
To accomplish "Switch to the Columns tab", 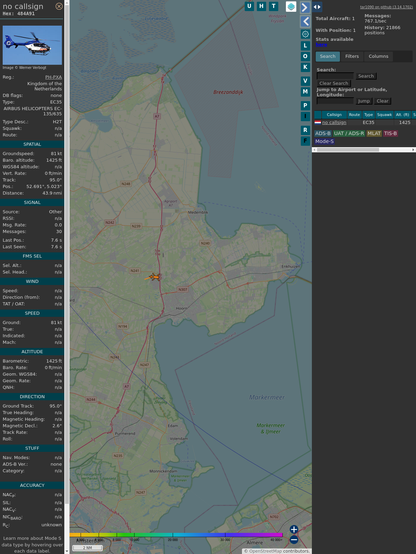I will tap(378, 56).
